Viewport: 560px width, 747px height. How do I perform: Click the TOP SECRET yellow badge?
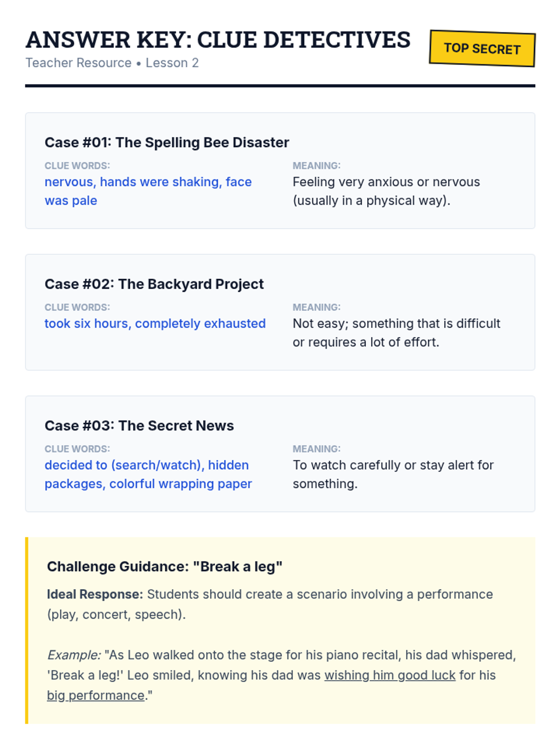click(x=482, y=49)
